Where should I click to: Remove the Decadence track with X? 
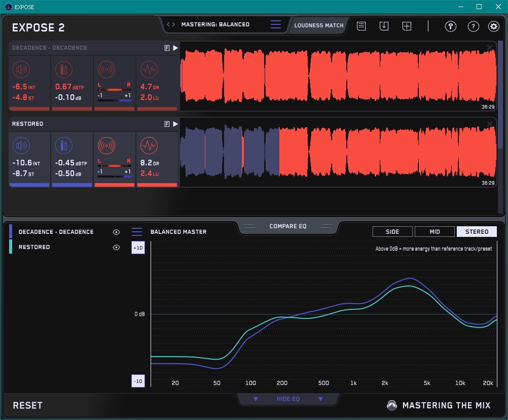(x=490, y=48)
